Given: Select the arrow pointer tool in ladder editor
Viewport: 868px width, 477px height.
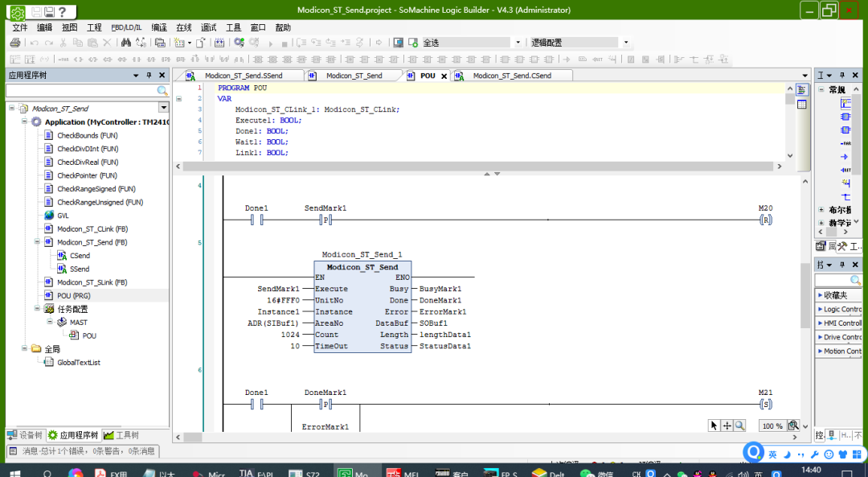Looking at the screenshot, I should (714, 426).
